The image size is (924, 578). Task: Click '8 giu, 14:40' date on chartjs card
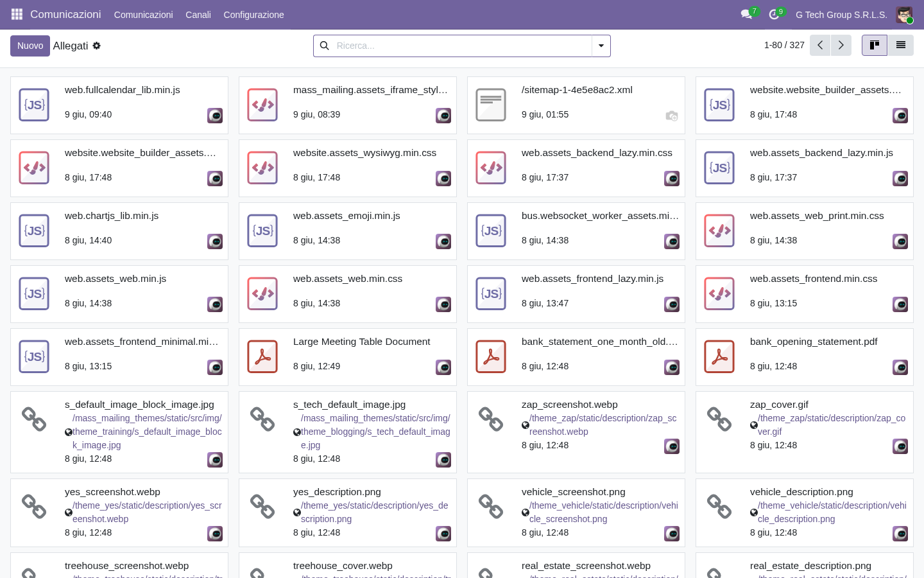pos(88,240)
